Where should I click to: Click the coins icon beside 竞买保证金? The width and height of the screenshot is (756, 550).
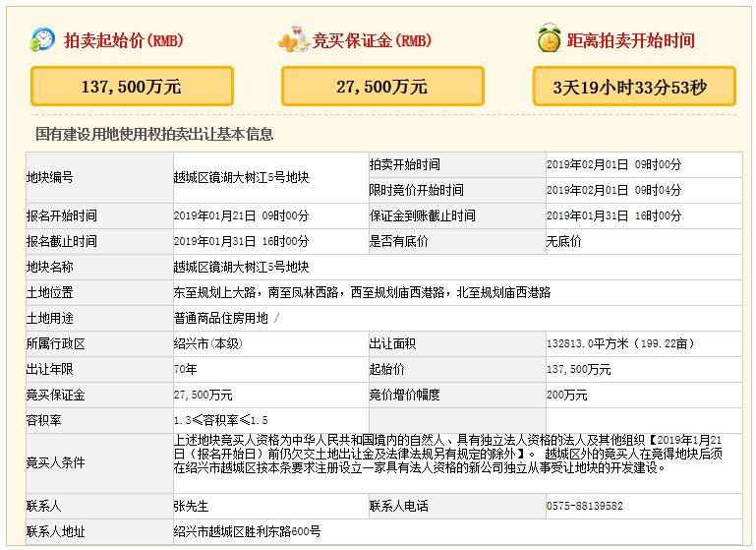click(x=294, y=39)
